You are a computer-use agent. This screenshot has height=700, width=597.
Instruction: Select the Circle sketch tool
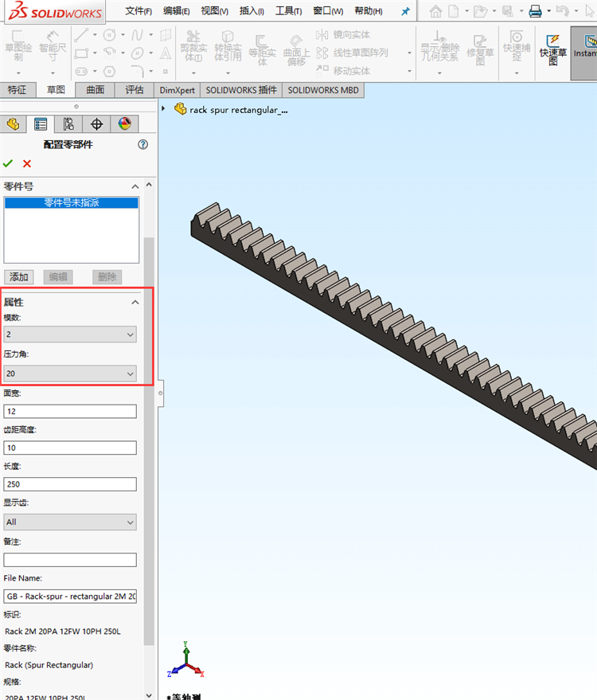click(x=109, y=34)
